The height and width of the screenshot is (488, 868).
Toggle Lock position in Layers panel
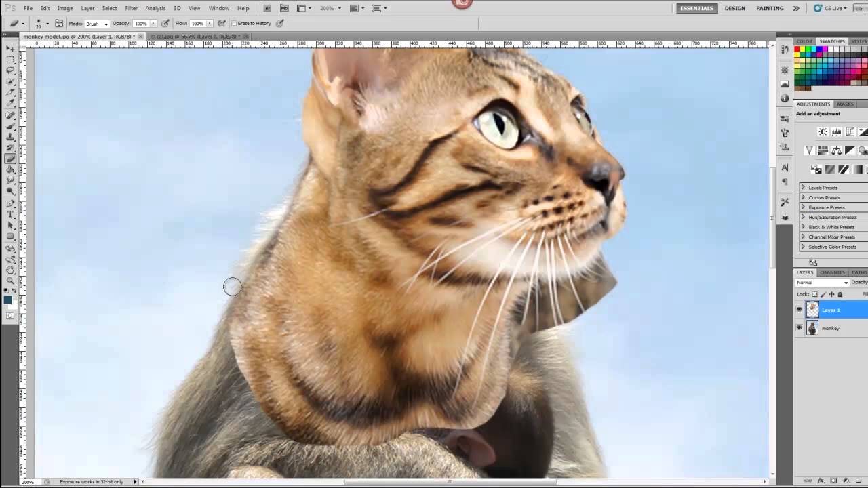(x=831, y=294)
